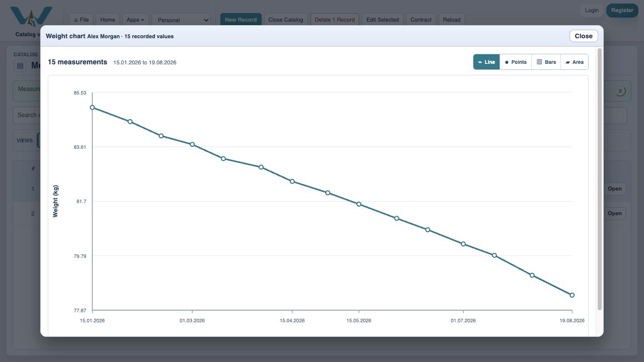The width and height of the screenshot is (644, 362).
Task: Switch chart to Line view
Action: tap(487, 62)
